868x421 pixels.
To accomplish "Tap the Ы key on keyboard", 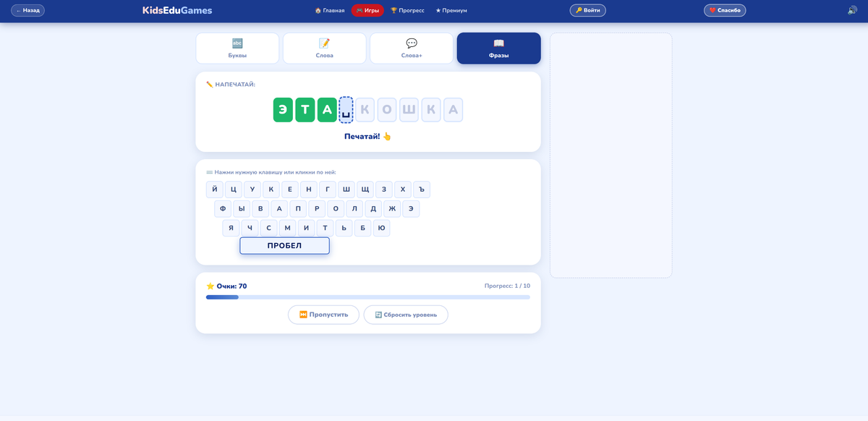I will pos(242,209).
